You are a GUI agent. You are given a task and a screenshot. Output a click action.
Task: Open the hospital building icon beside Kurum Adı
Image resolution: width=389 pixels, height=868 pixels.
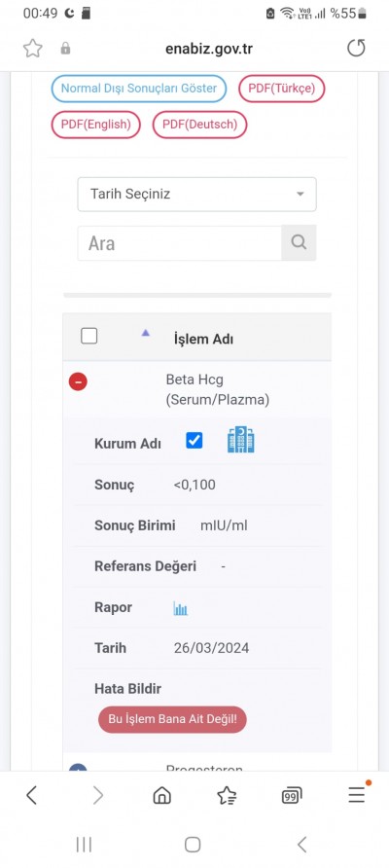[241, 441]
